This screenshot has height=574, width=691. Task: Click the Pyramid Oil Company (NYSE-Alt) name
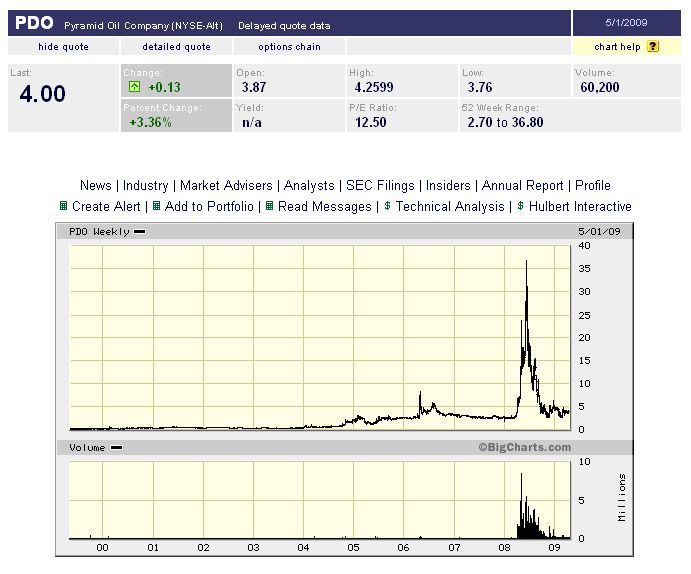[x=144, y=26]
